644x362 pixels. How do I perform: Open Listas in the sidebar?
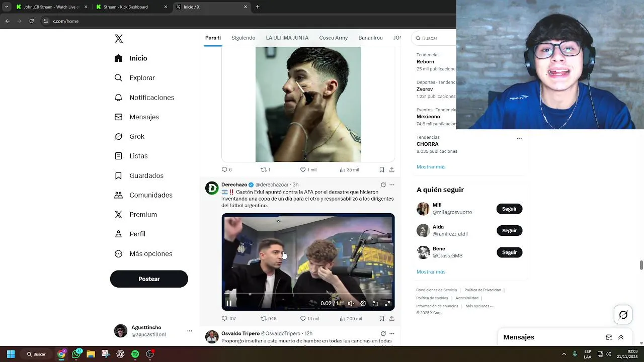[x=131, y=156]
